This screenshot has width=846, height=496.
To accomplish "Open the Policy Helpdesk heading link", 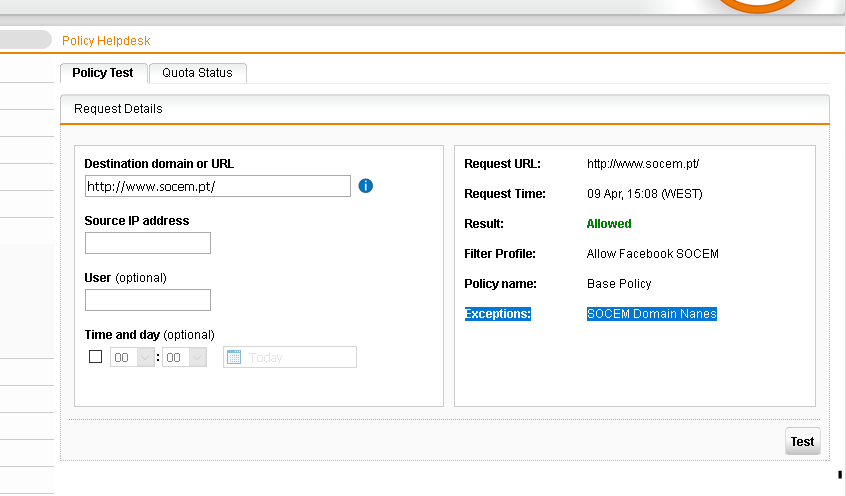I will [106, 40].
